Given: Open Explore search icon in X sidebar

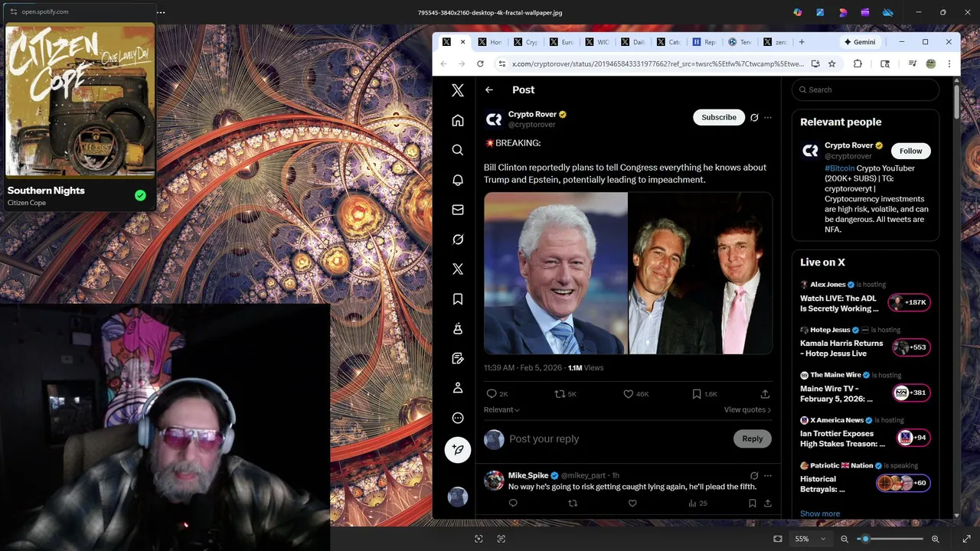Looking at the screenshot, I should 458,150.
